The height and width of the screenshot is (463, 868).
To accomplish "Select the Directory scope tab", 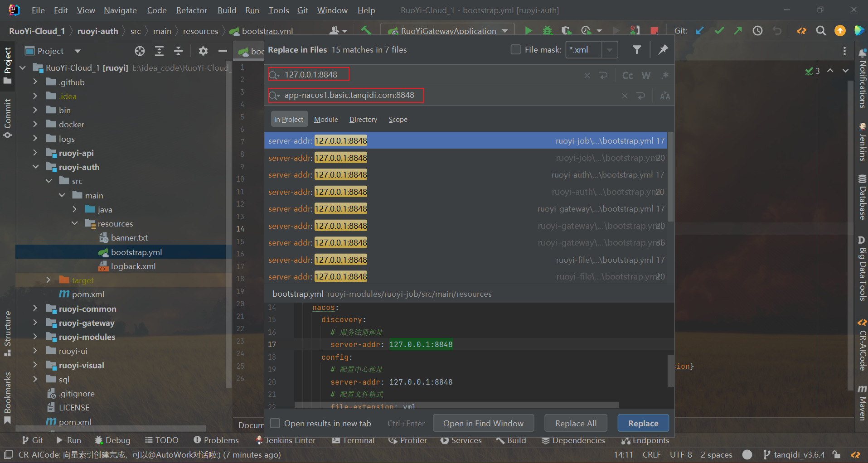I will pos(363,120).
